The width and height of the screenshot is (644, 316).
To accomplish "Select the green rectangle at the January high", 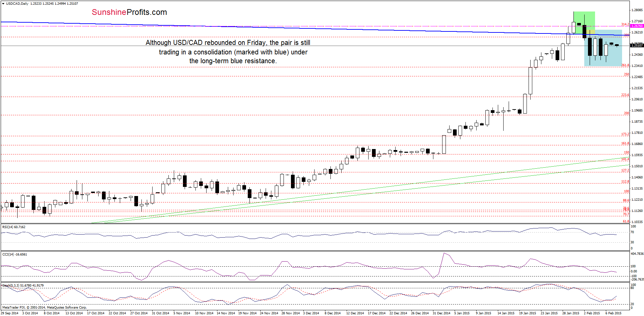I will coord(584,22).
